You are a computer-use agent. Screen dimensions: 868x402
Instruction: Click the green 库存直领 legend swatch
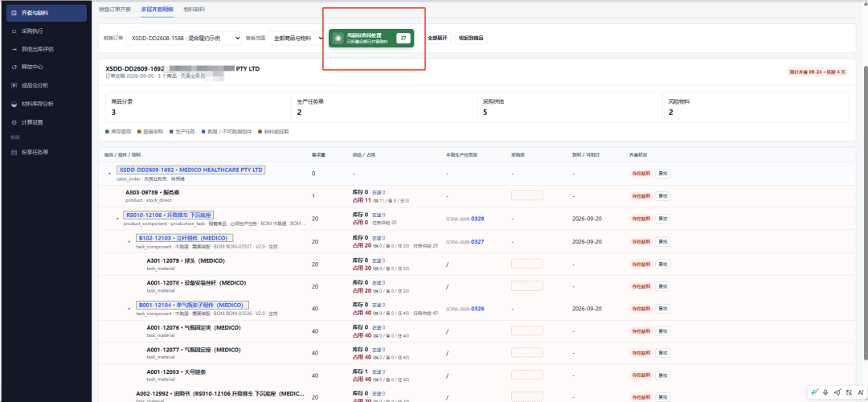pyautogui.click(x=107, y=132)
